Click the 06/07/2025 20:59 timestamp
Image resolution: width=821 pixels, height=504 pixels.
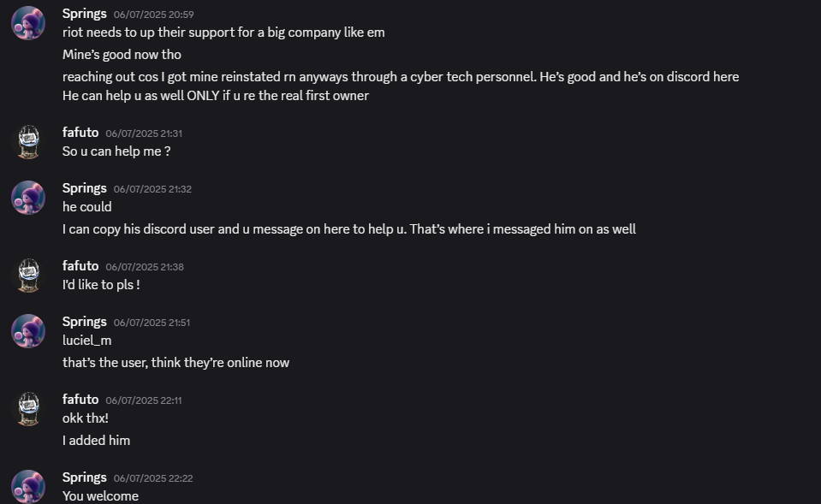(x=153, y=15)
